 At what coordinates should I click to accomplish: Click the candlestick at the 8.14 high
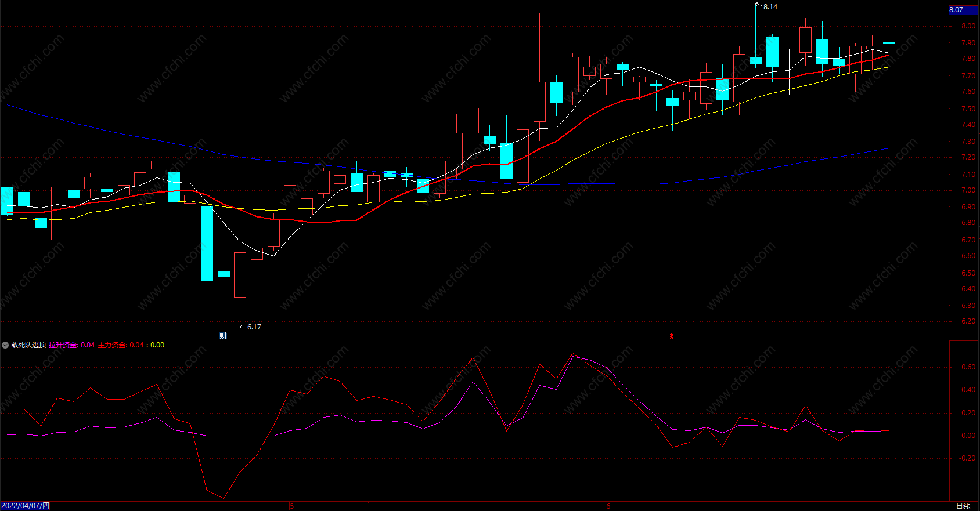[755, 60]
